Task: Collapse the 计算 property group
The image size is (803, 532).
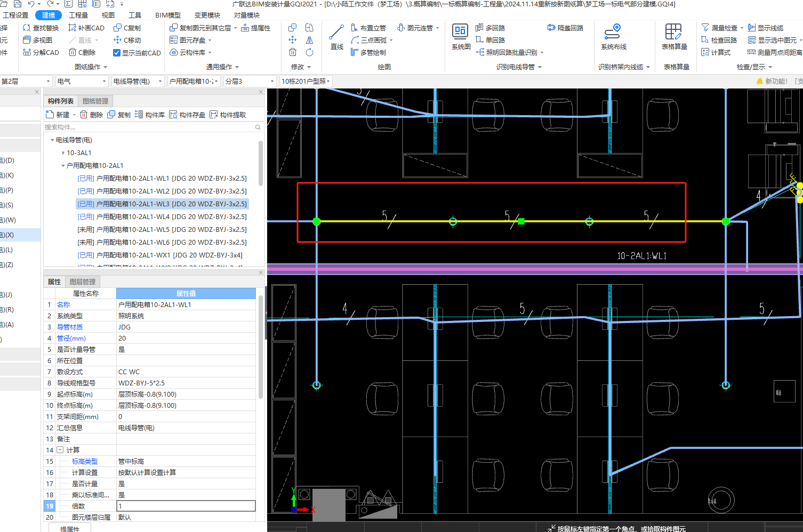Action: (x=60, y=450)
